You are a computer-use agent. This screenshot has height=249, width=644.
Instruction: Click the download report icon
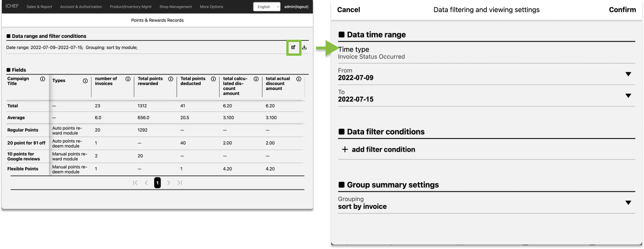coord(305,47)
